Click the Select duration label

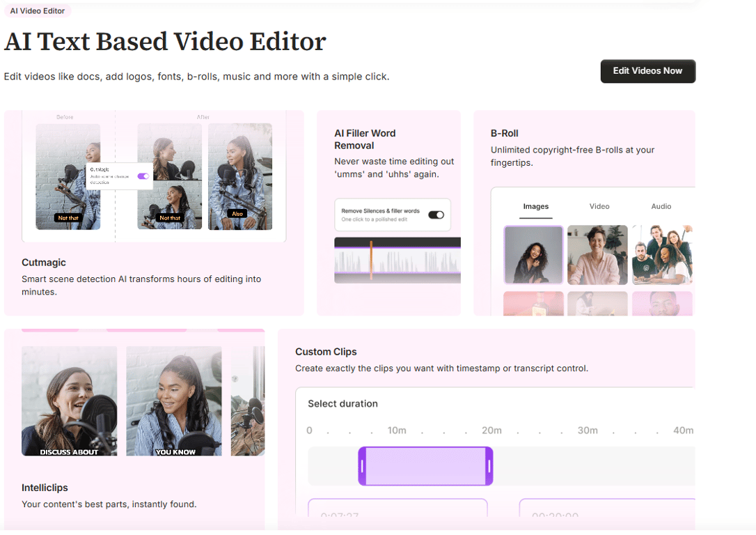[x=342, y=404]
